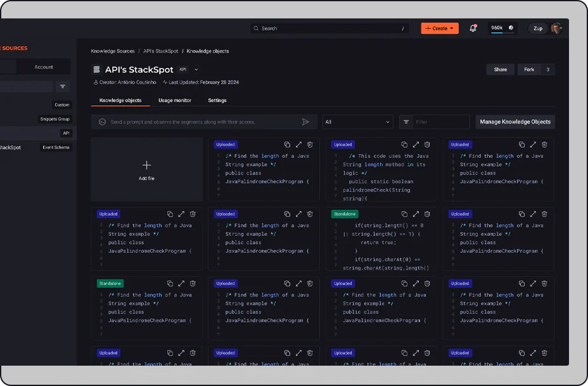Copy the card immediately right of Add file

[x=287, y=145]
